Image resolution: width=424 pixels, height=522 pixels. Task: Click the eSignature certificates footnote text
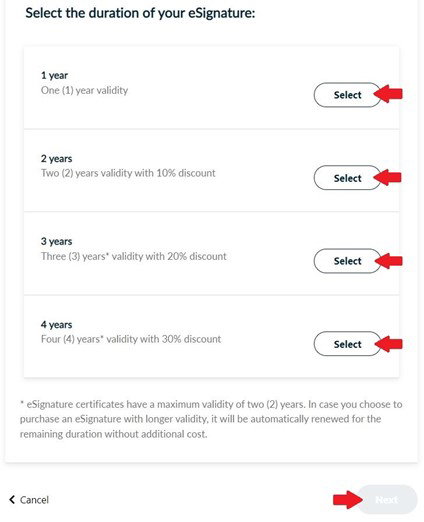[211, 419]
